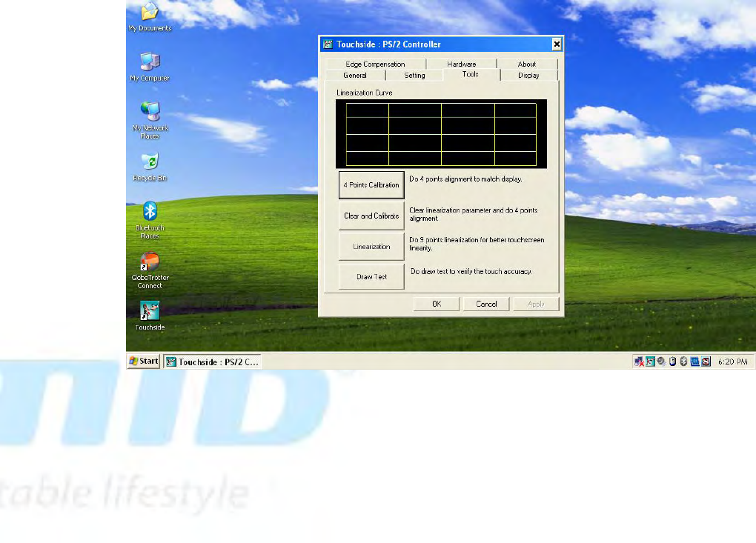Click the Linearization Curve grid display
The image size is (756, 543).
441,134
